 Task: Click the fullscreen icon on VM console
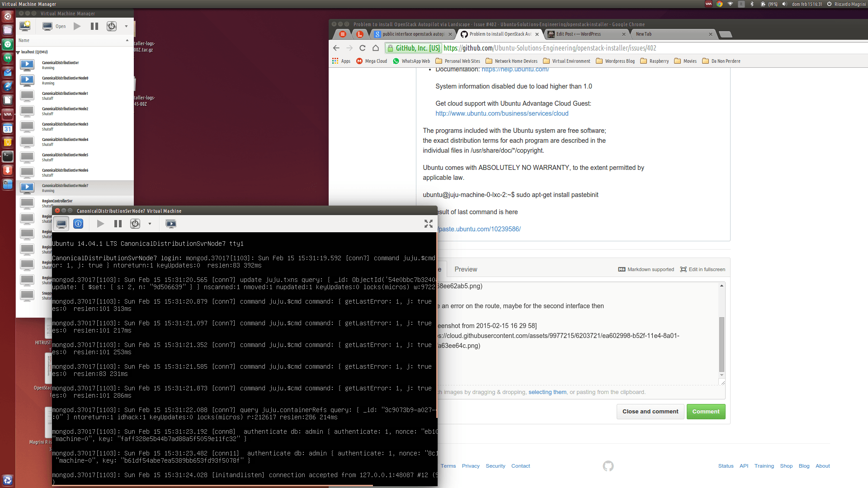click(x=428, y=224)
